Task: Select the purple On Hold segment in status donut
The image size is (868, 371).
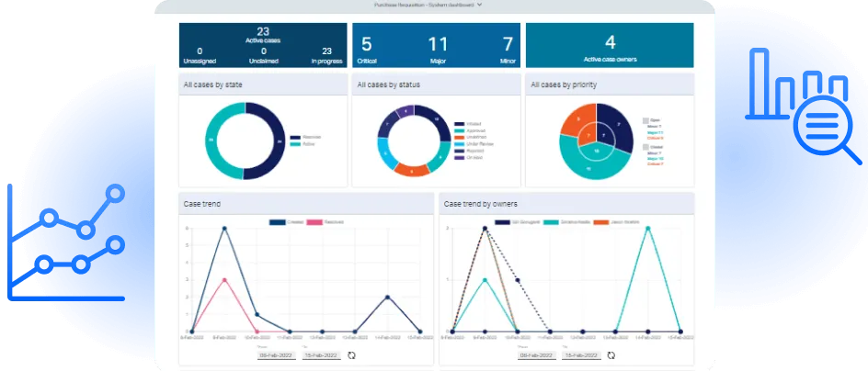Action: pyautogui.click(x=405, y=110)
